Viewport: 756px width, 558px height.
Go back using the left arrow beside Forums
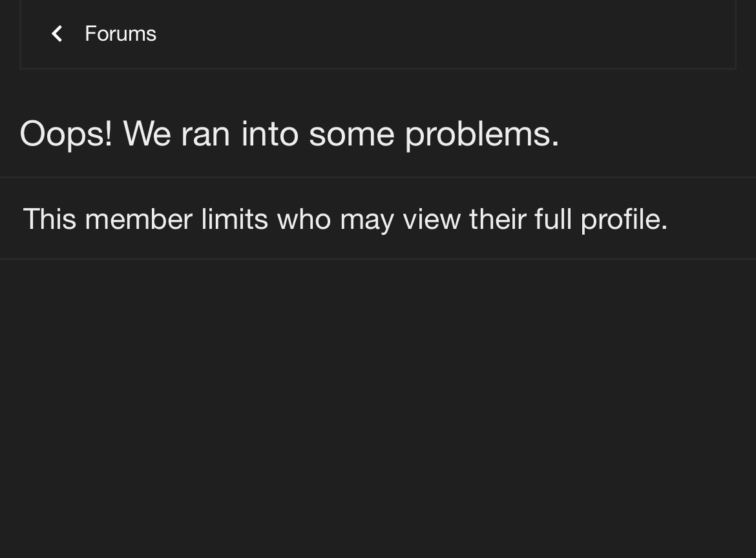(57, 34)
